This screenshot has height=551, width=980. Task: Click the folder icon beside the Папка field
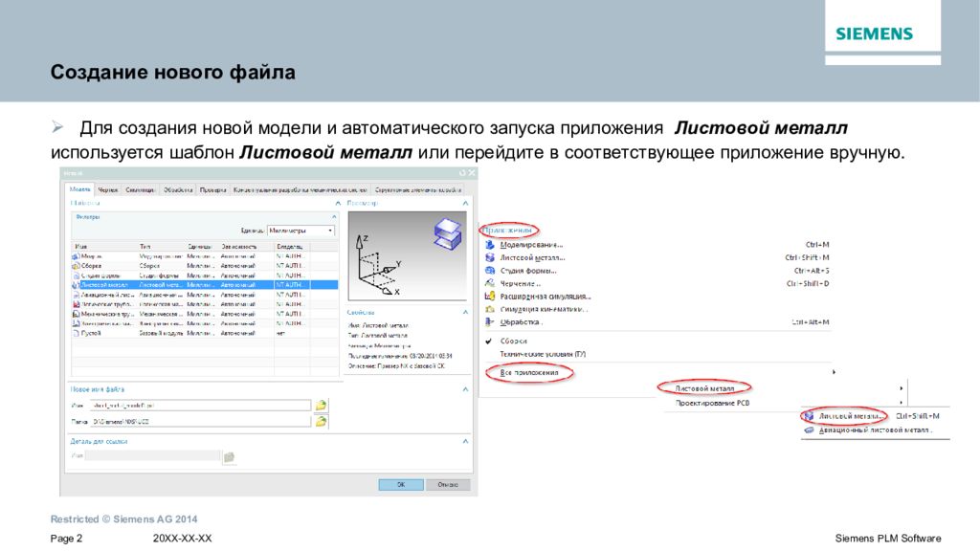click(x=321, y=422)
